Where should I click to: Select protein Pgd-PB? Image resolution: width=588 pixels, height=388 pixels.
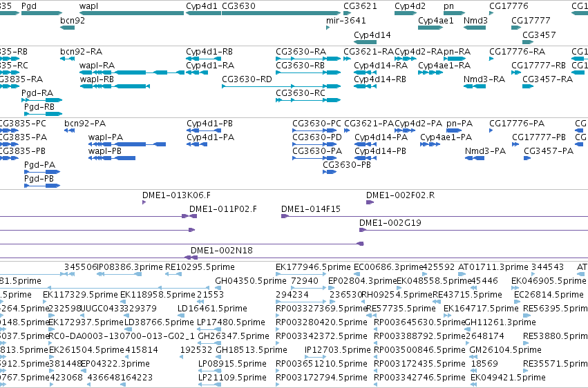click(39, 179)
